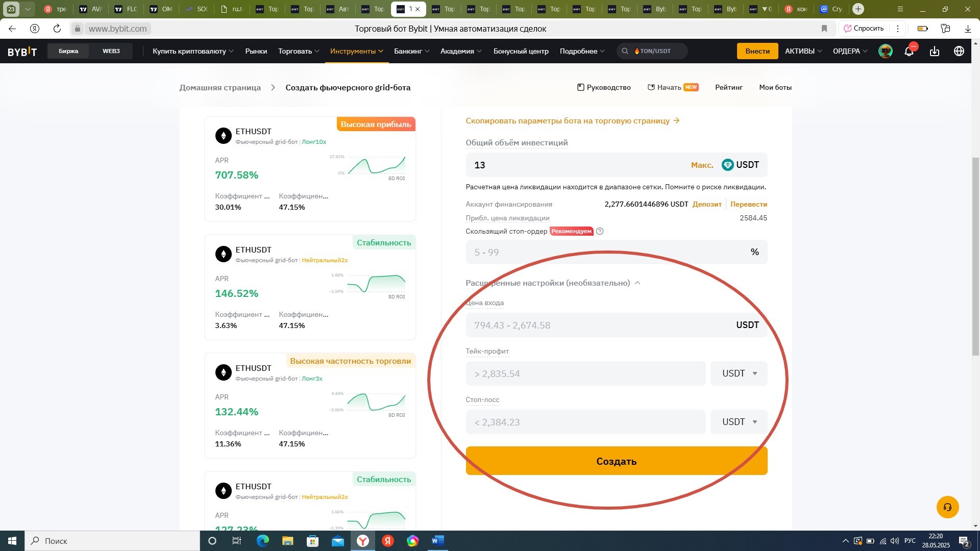Open the Руководство guide

(x=604, y=87)
